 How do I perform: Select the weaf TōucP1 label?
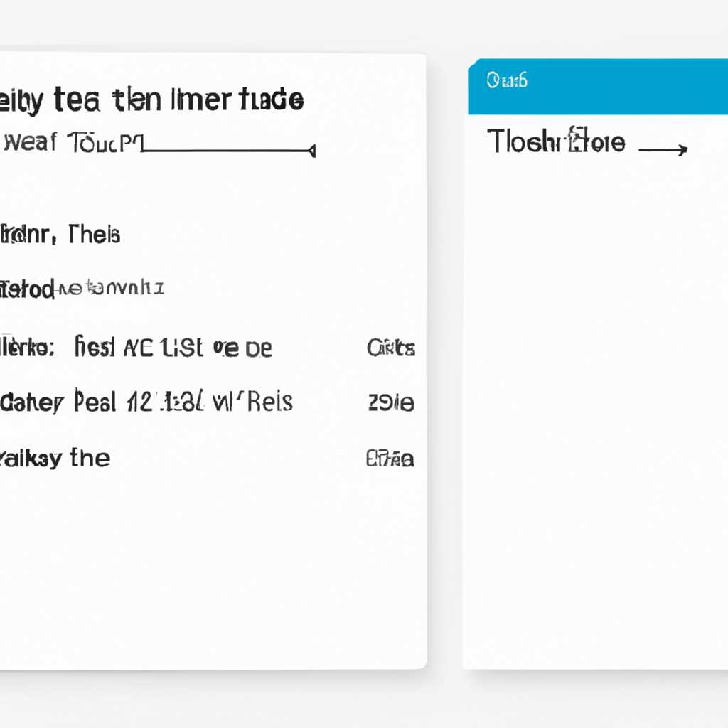point(71,141)
